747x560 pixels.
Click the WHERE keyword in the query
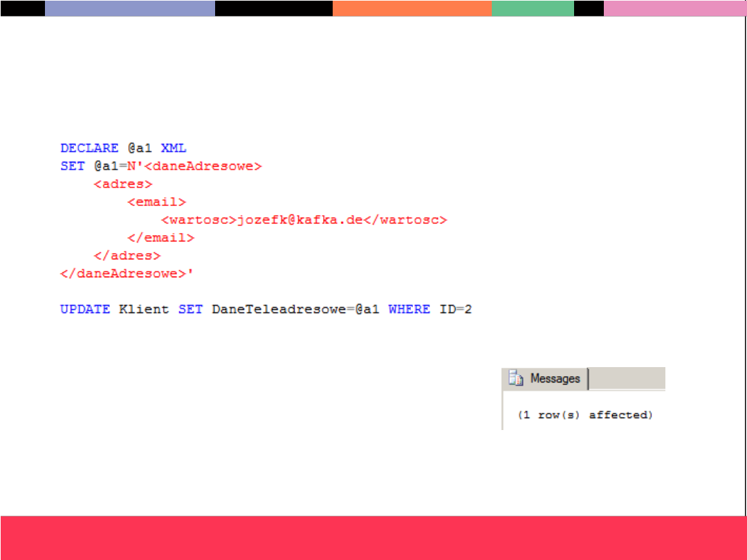click(x=409, y=310)
